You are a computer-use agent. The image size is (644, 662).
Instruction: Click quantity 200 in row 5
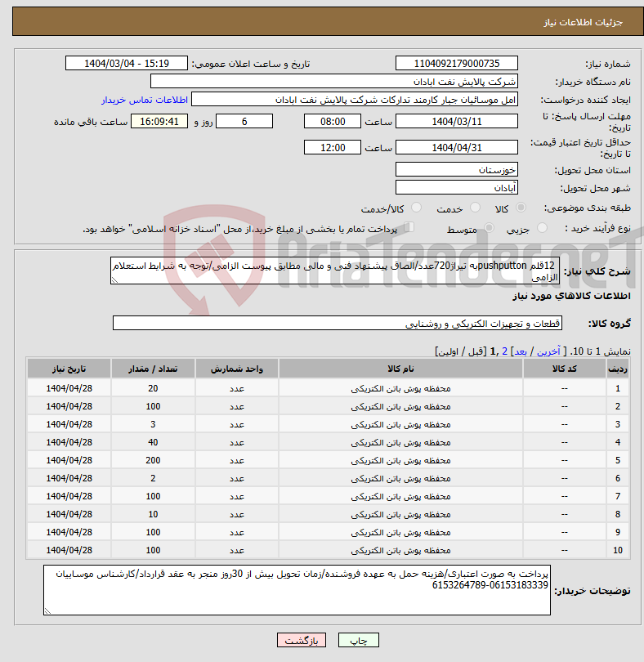153,460
